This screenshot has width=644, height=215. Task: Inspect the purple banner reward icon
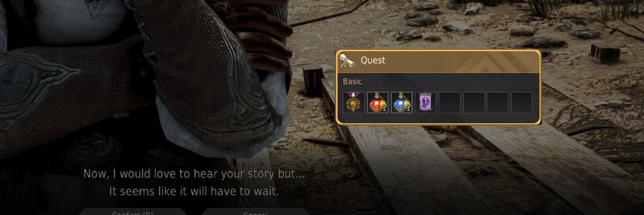pos(426,102)
